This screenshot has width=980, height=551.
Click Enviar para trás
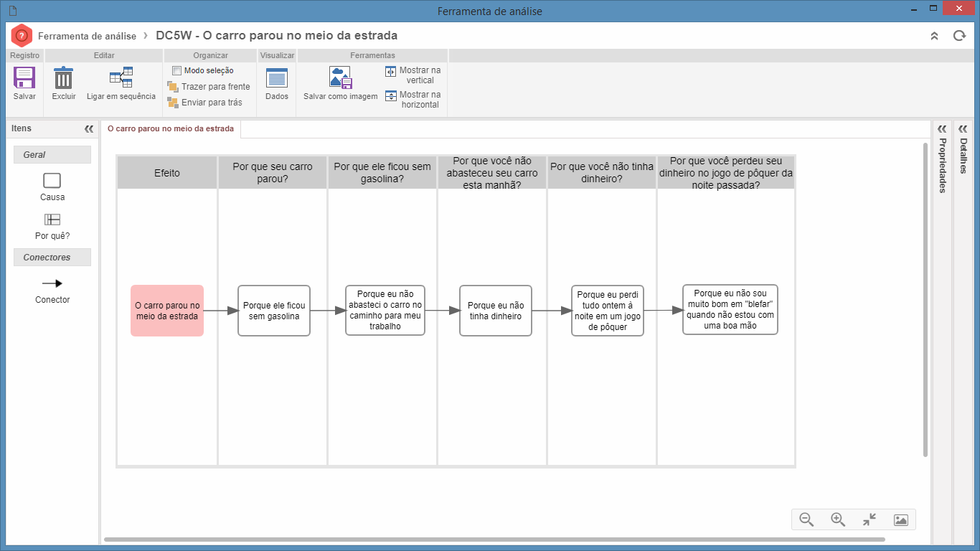204,103
